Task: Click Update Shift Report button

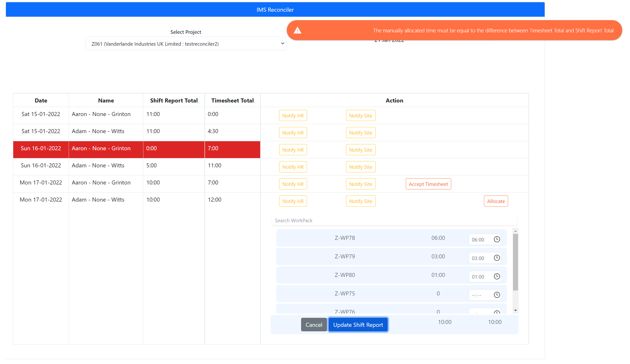Action: coord(358,325)
